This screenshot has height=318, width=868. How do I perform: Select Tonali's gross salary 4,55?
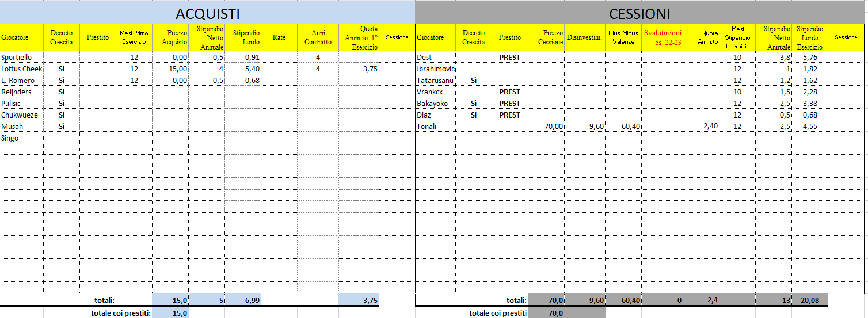click(810, 127)
